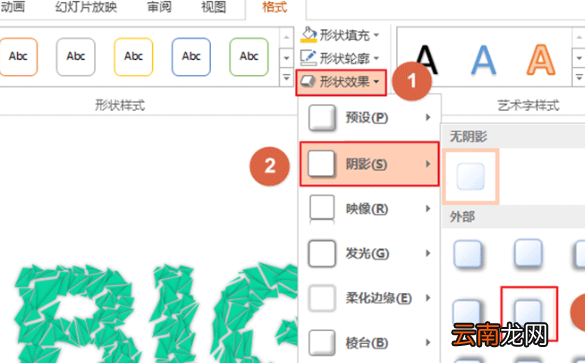Image resolution: width=585 pixels, height=363 pixels.
Task: Click the 阴影 shadow icon
Action: 321,163
